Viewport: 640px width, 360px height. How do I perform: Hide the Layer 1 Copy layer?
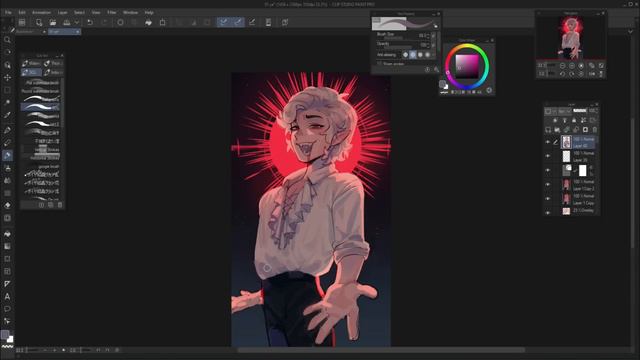[548, 199]
